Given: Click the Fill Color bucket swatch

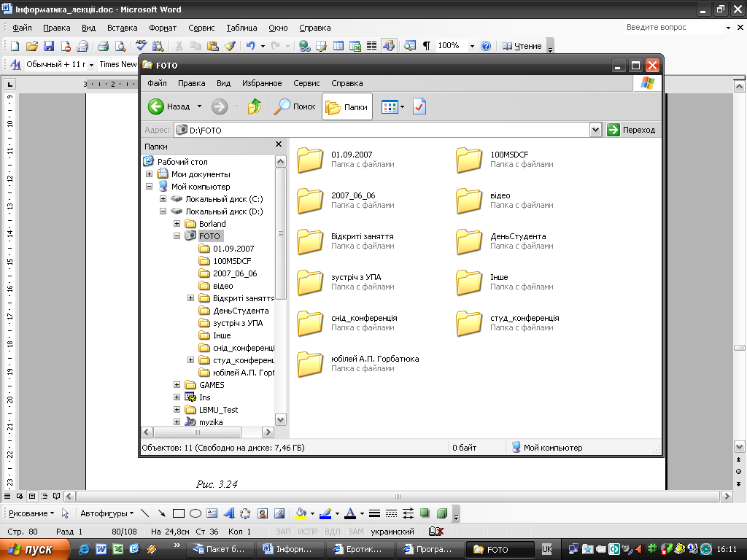Looking at the screenshot, I should tap(301, 513).
